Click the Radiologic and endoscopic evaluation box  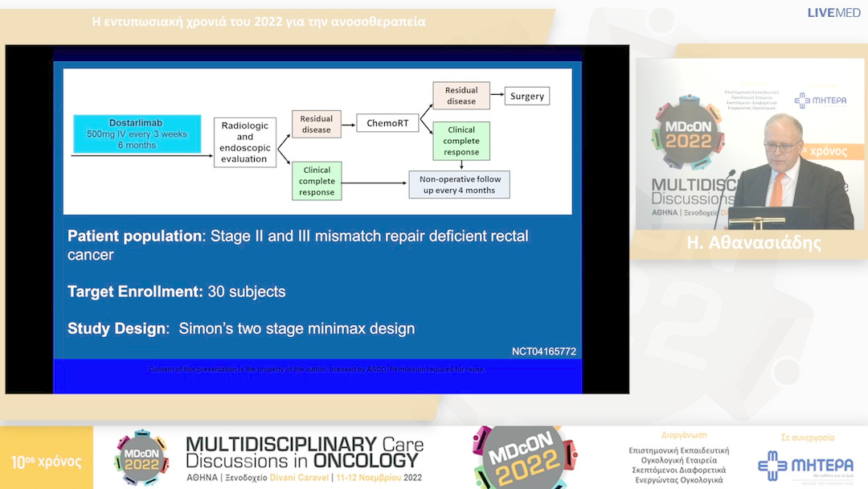click(244, 142)
